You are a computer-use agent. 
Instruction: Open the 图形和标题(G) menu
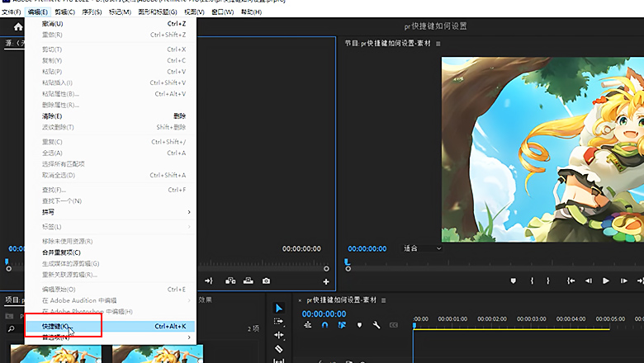click(x=158, y=12)
